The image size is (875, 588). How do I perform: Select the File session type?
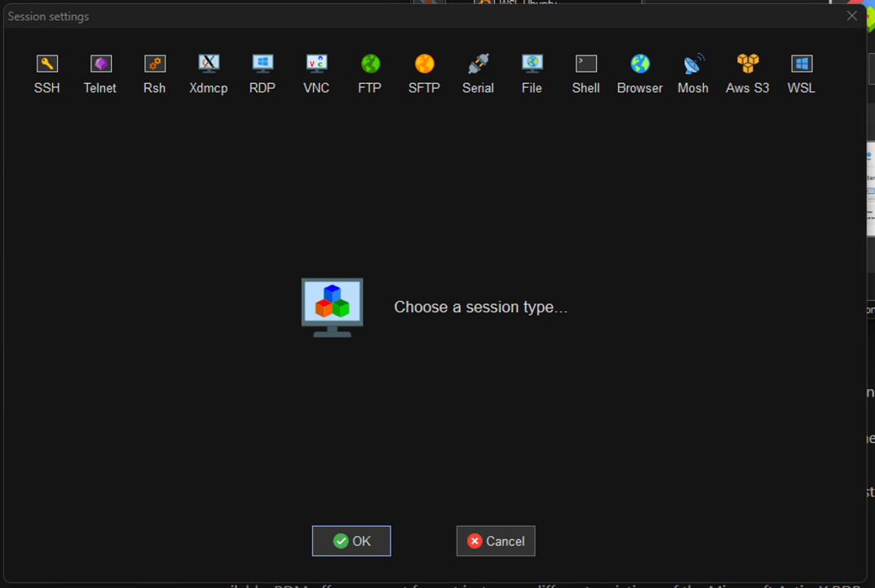(532, 64)
